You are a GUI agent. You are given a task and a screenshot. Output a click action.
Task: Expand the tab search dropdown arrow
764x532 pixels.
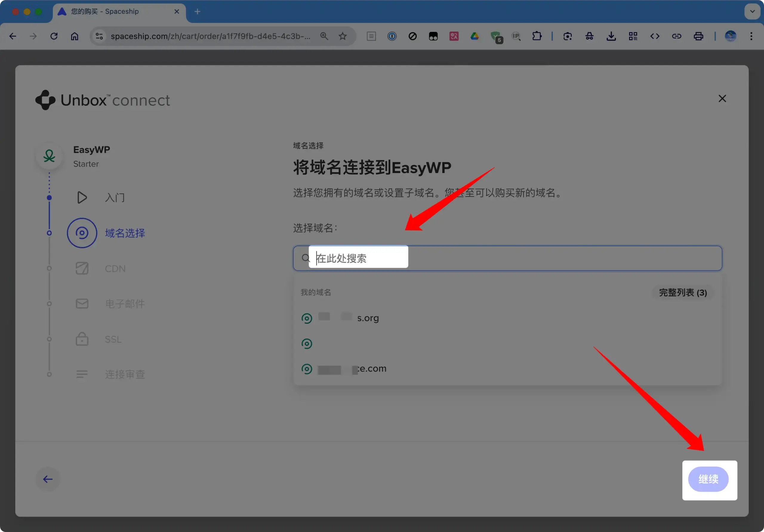coord(752,11)
